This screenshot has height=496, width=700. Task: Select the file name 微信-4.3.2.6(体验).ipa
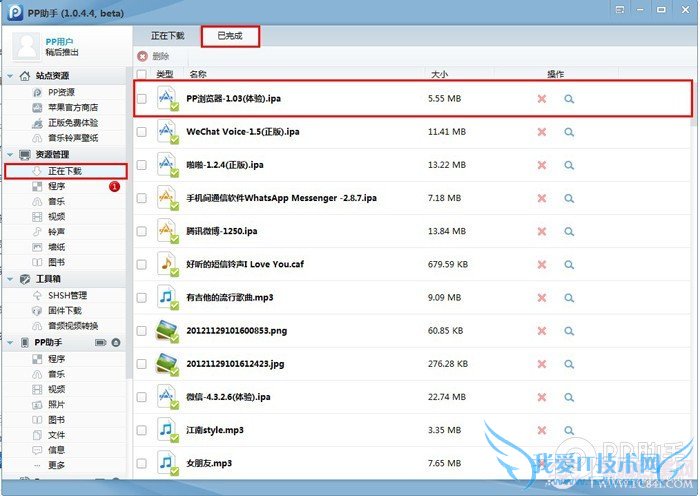pos(228,397)
